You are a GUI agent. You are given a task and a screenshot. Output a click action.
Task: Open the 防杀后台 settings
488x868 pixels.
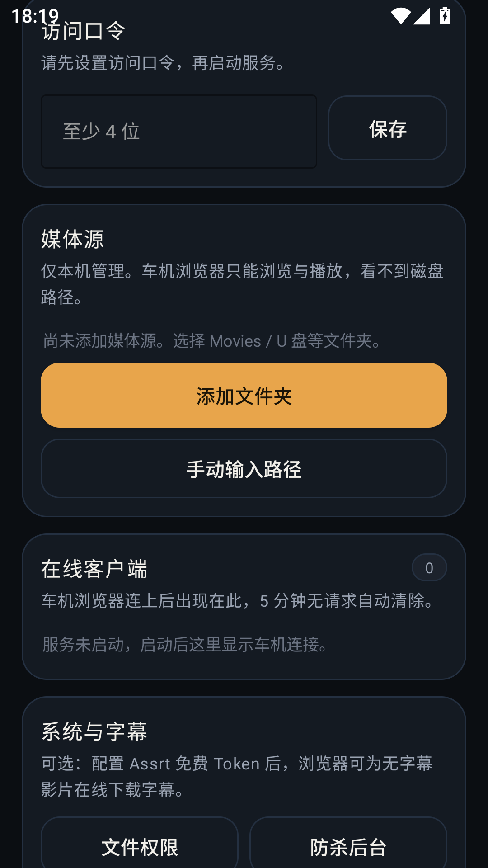pyautogui.click(x=348, y=845)
